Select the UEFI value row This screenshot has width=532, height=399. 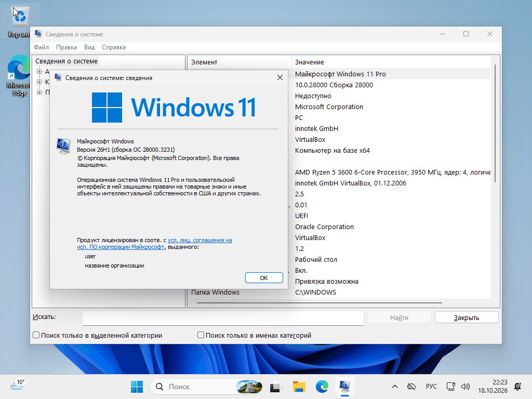302,216
